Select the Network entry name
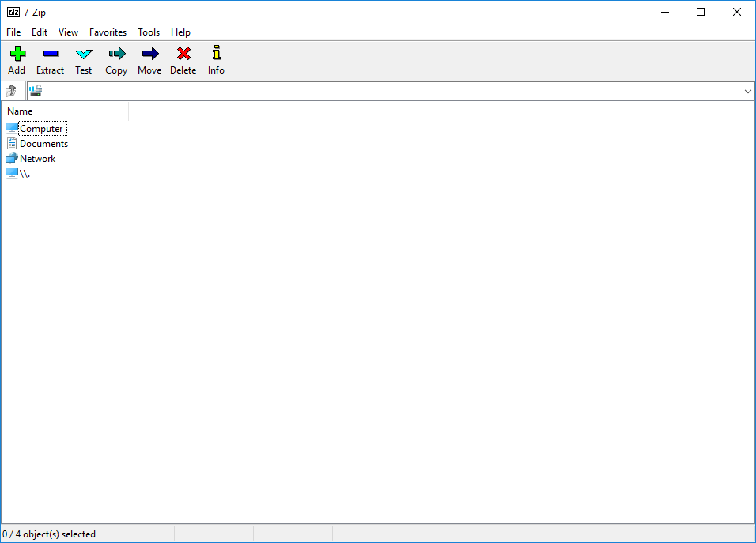The width and height of the screenshot is (756, 543). point(38,159)
